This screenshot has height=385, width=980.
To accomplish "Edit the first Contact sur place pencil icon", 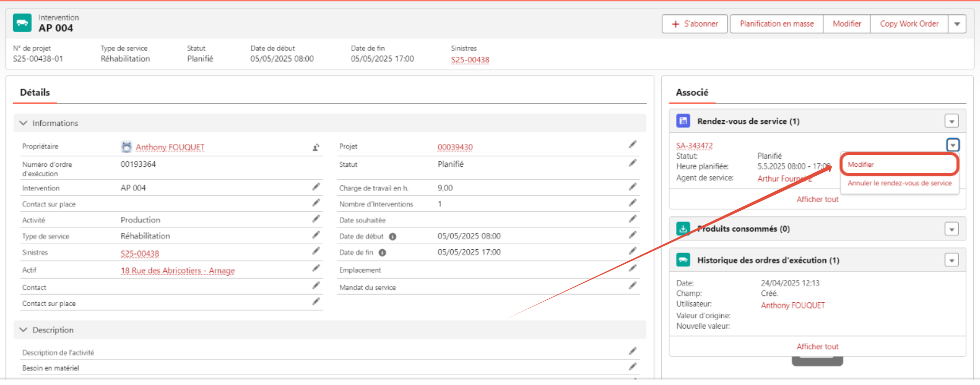I will [316, 203].
